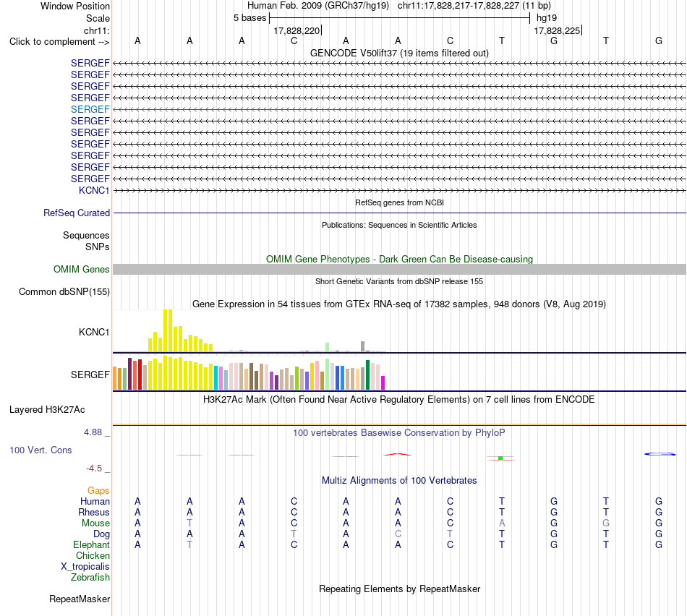Click the KCNC1 label of the GTEx expression chart

[94, 332]
